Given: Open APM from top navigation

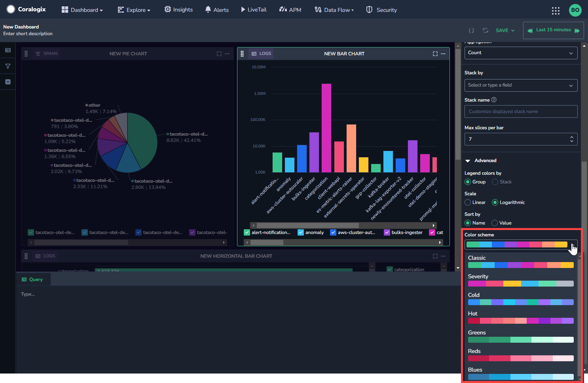Looking at the screenshot, I should pyautogui.click(x=290, y=9).
